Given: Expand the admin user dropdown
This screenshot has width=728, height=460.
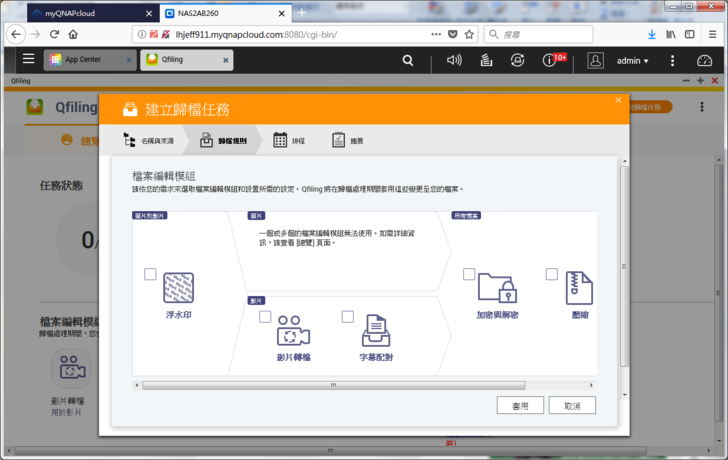Looking at the screenshot, I should (632, 61).
